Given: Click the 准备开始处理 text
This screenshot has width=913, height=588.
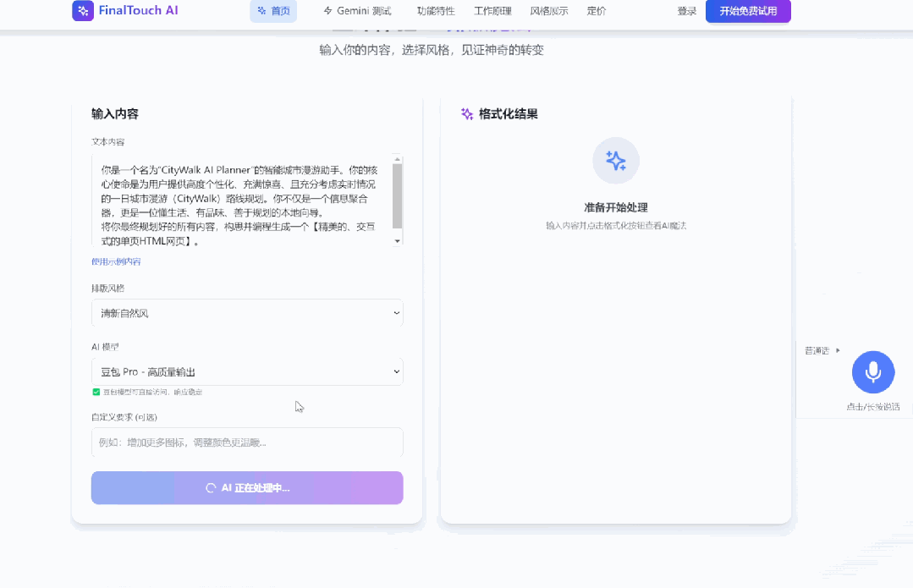Looking at the screenshot, I should point(615,207).
